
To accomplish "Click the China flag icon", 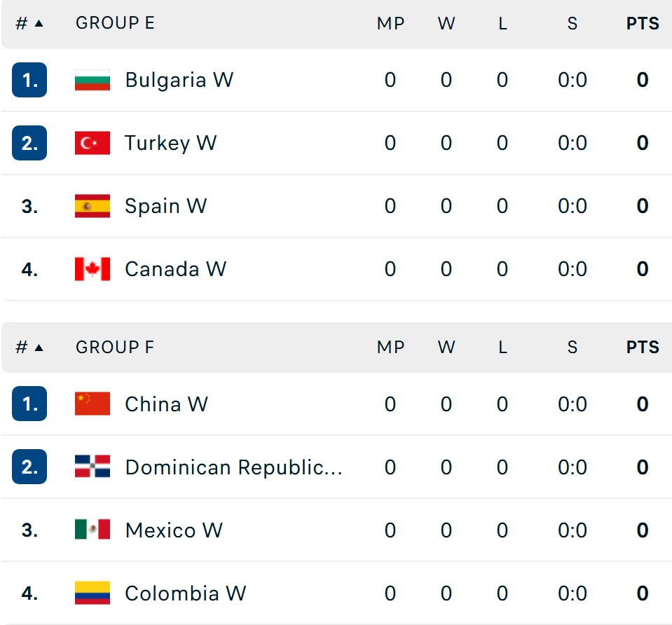I will tap(92, 404).
